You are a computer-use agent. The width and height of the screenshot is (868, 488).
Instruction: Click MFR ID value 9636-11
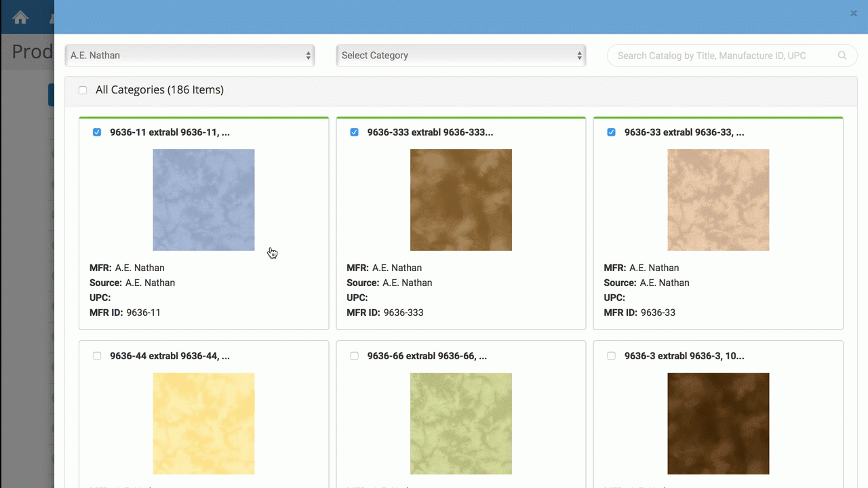point(143,312)
